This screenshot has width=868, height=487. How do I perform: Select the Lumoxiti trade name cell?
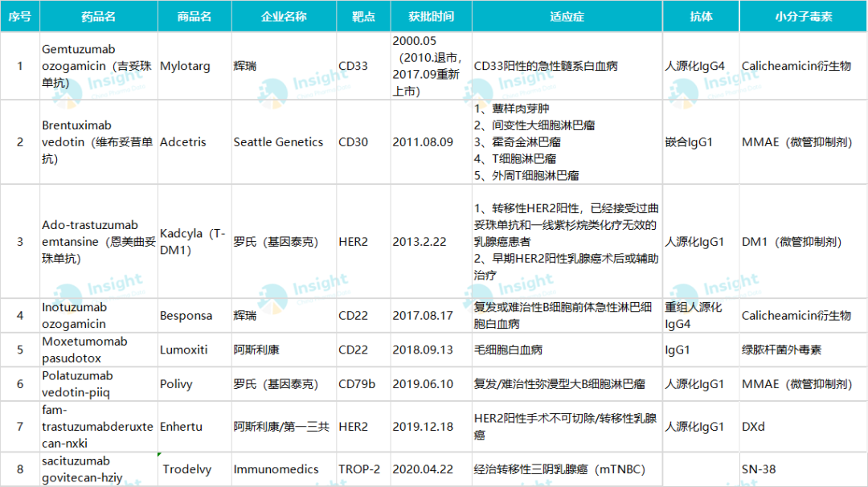194,350
